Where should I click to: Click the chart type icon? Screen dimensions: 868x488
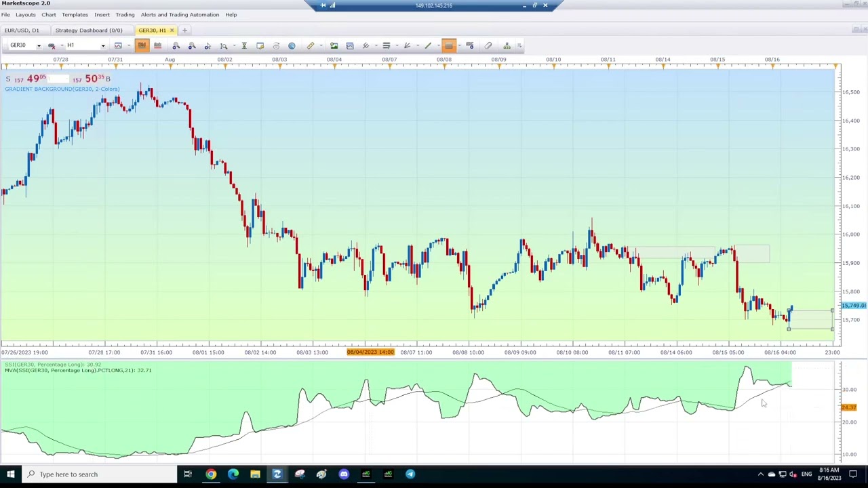pyautogui.click(x=118, y=46)
